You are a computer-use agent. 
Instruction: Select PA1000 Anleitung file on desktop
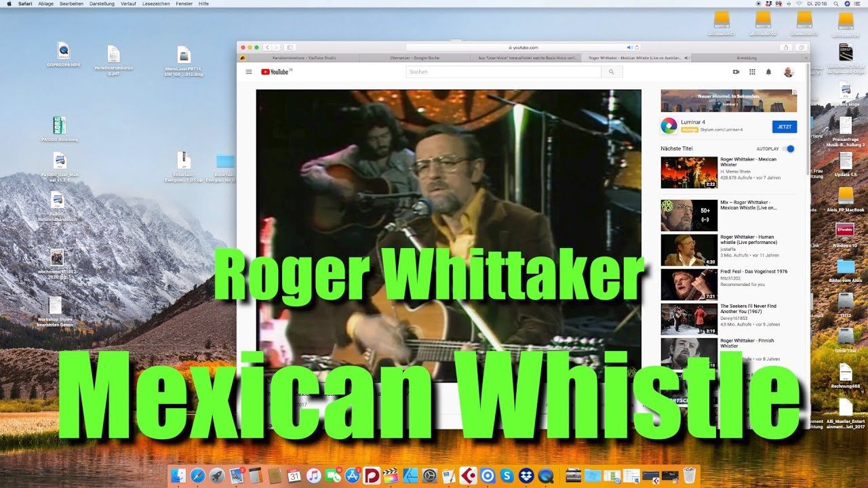point(60,129)
